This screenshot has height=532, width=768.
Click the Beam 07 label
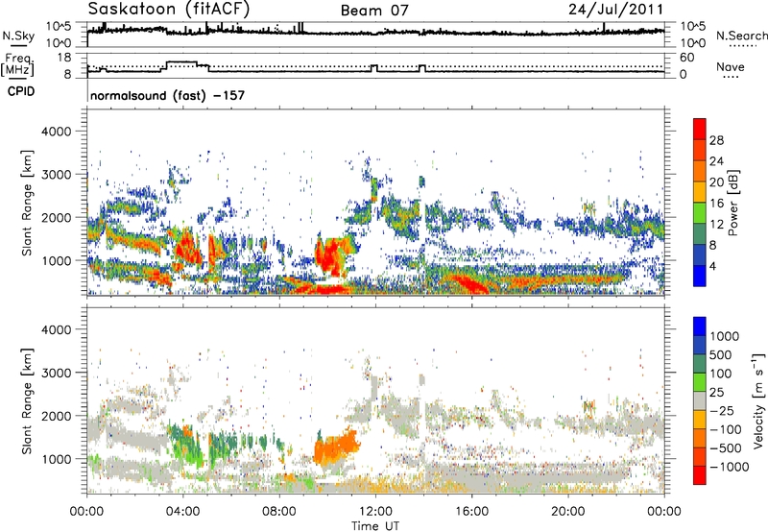(x=374, y=11)
